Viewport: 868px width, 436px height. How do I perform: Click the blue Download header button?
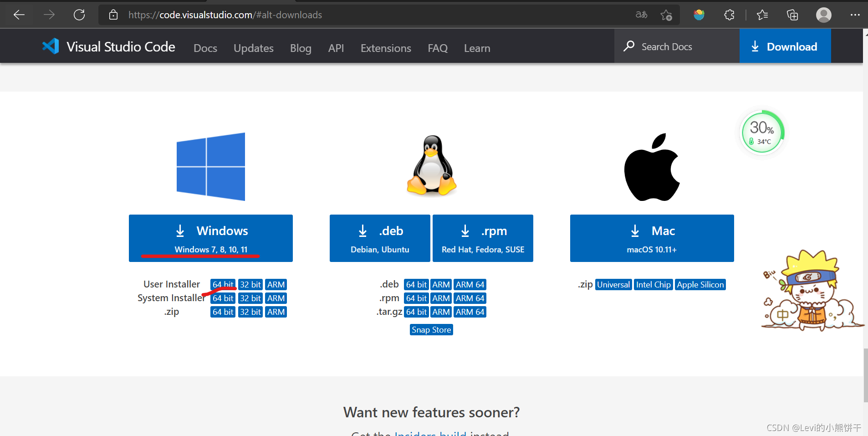[x=785, y=46]
